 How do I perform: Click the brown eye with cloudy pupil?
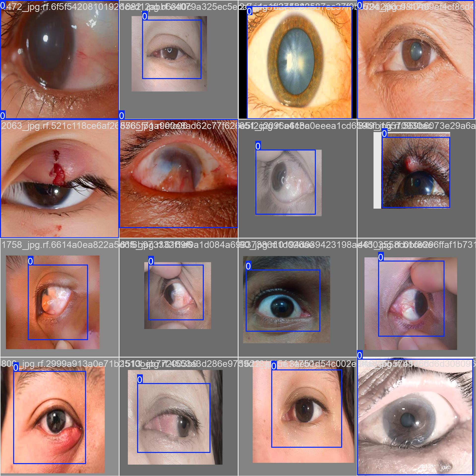tap(416, 53)
